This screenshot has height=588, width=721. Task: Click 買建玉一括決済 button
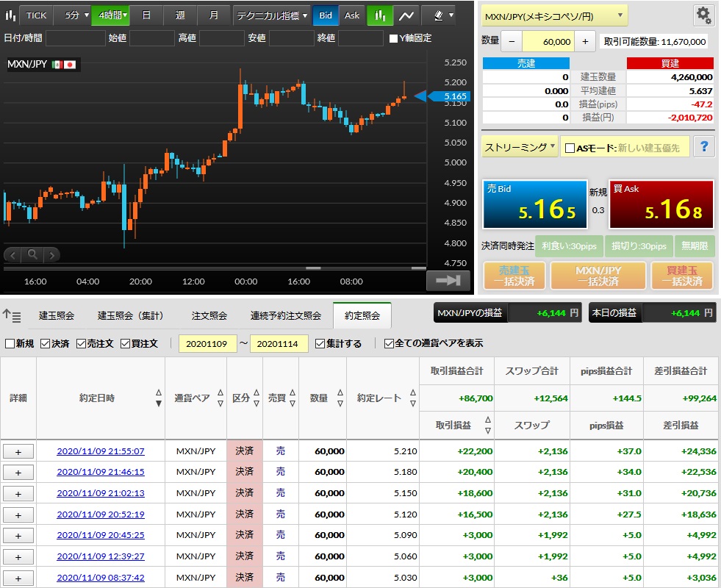coord(682,276)
